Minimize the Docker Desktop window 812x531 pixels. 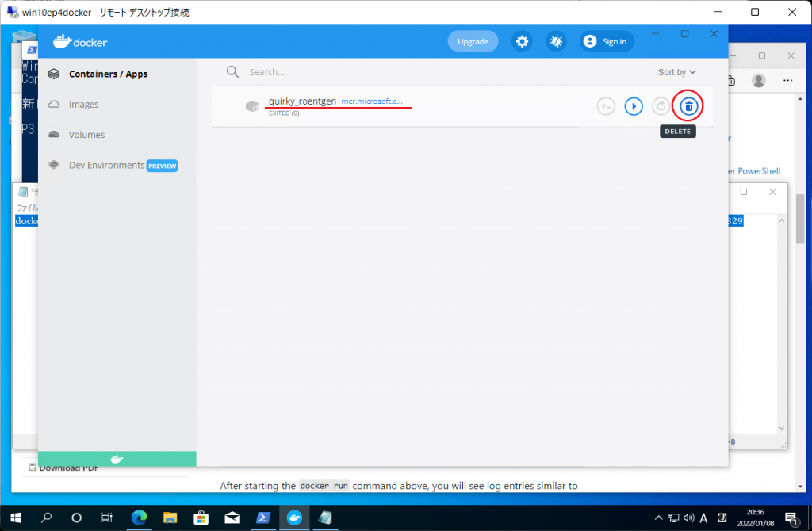pyautogui.click(x=656, y=34)
